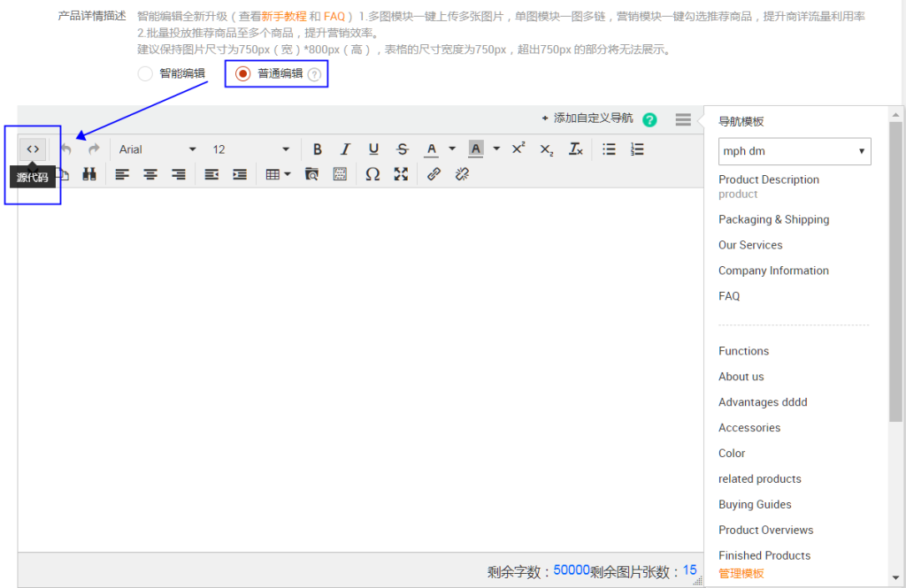Click the source code view button
Image resolution: width=906 pixels, height=588 pixels.
pos(33,149)
